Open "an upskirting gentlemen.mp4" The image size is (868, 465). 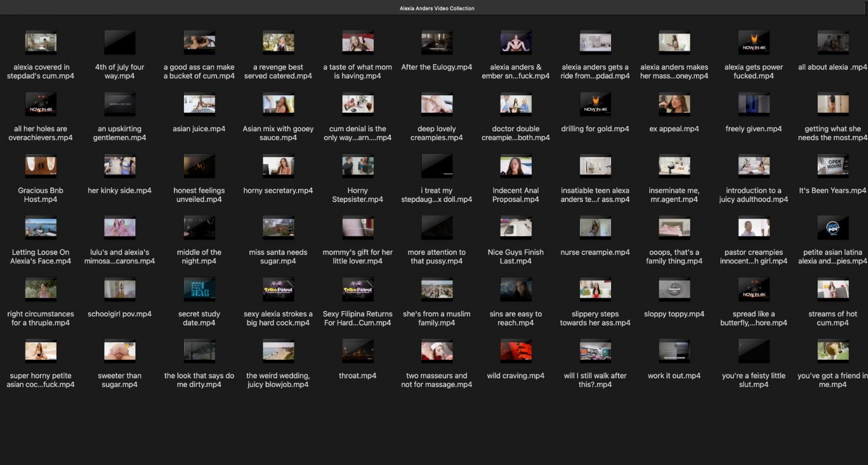119,103
